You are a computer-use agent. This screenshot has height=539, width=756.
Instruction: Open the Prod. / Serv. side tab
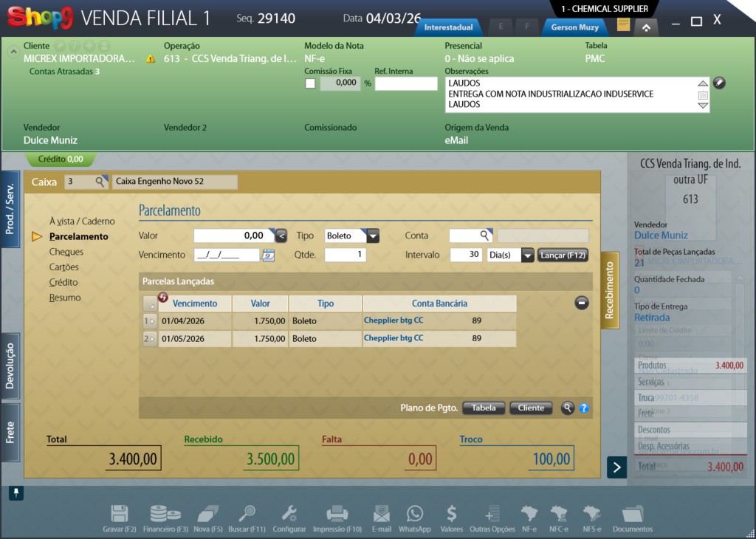pos(10,209)
